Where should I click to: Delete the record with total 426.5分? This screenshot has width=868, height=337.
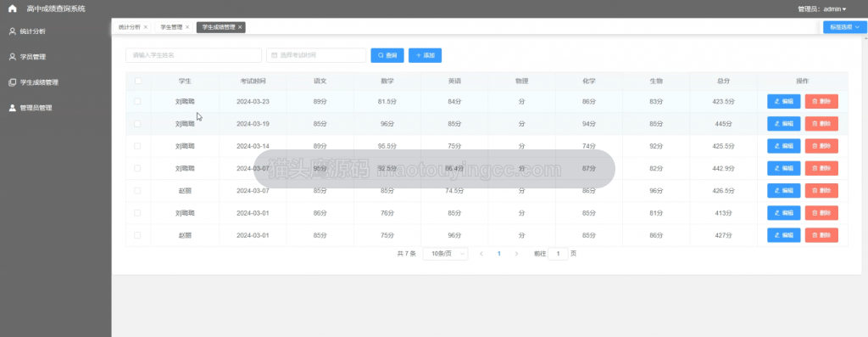pyautogui.click(x=821, y=191)
